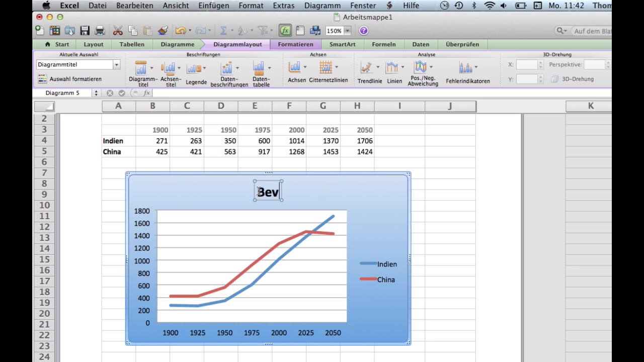Switch to the Formeln ribbon tab
The image size is (644, 362).
pos(384,44)
